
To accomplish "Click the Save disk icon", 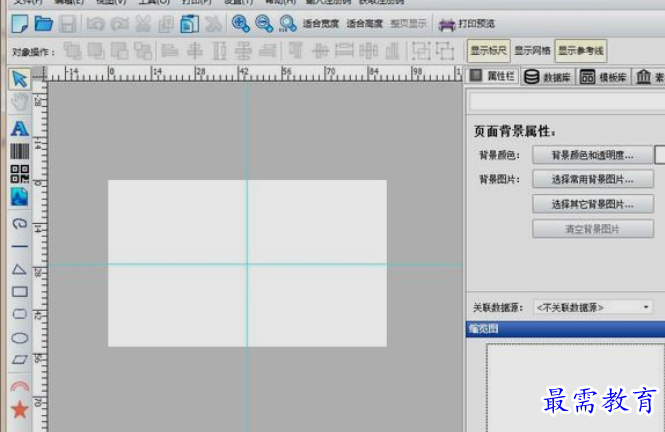I will point(67,24).
